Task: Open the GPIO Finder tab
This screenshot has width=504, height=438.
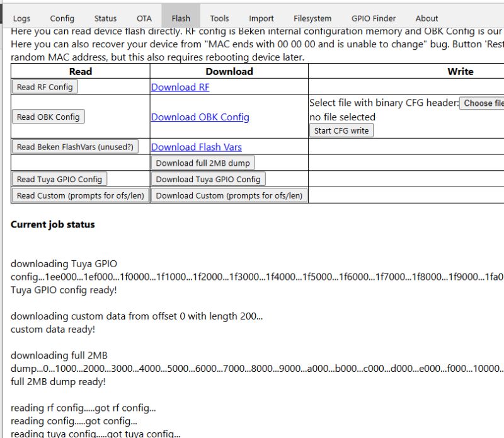Action: tap(373, 18)
